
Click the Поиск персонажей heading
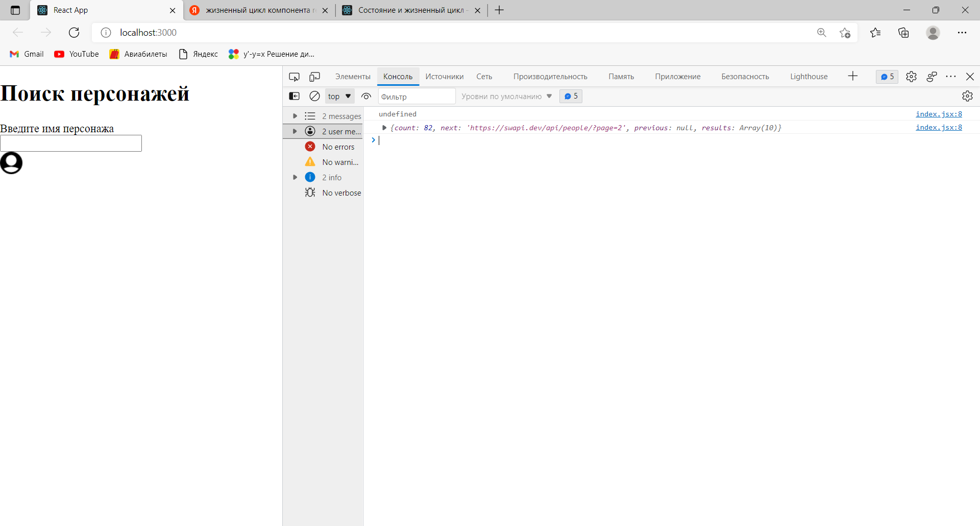95,93
